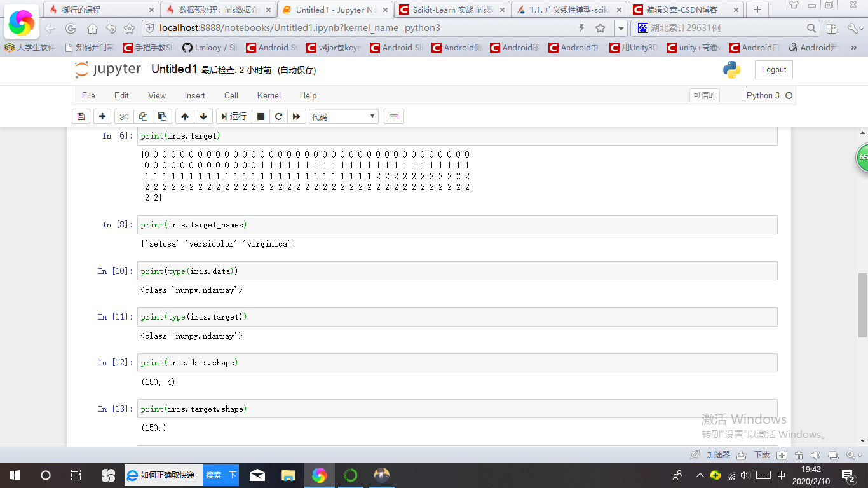Restart the kernel with refresh icon
Viewport: 868px width, 488px height.
[x=278, y=116]
